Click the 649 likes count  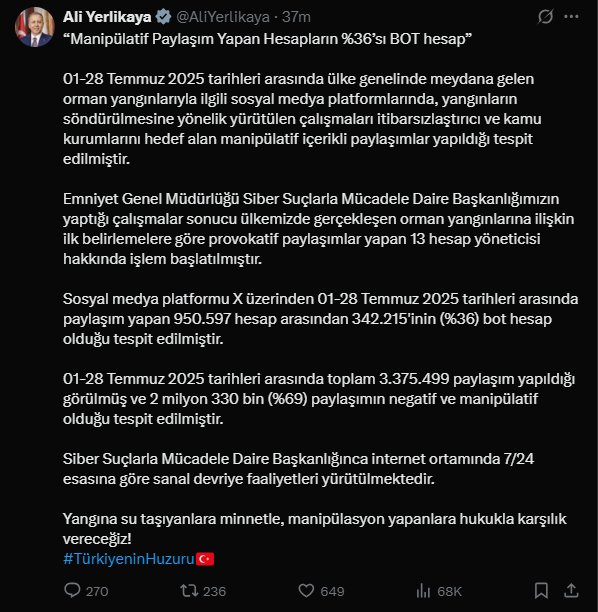click(332, 591)
